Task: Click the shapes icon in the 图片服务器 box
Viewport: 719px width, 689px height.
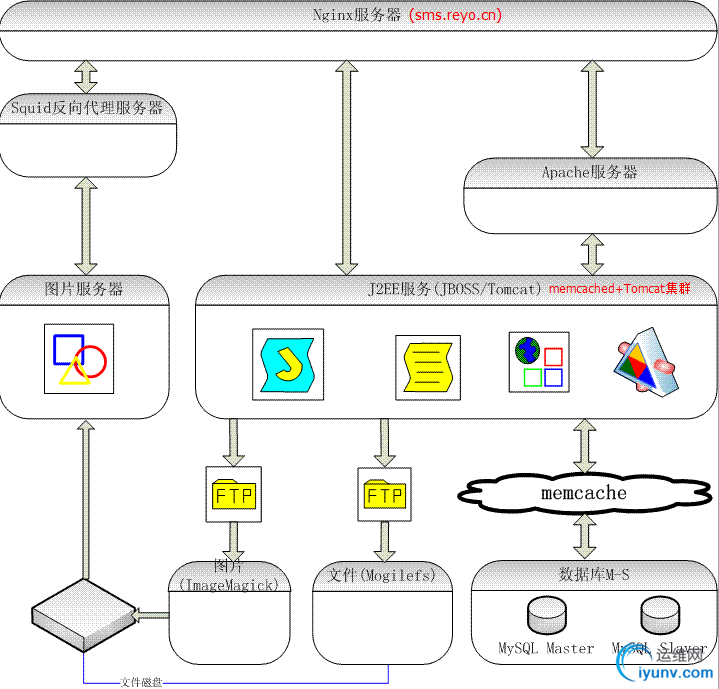Action: (79, 358)
